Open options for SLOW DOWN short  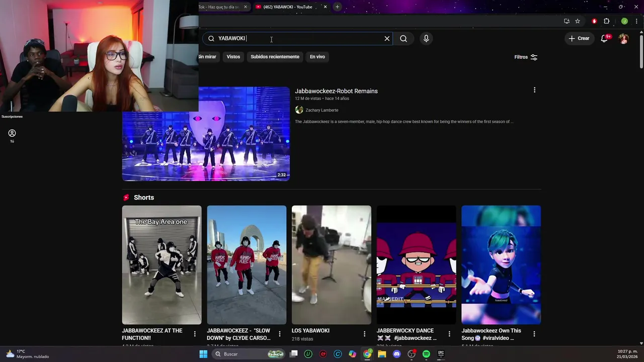(280, 334)
